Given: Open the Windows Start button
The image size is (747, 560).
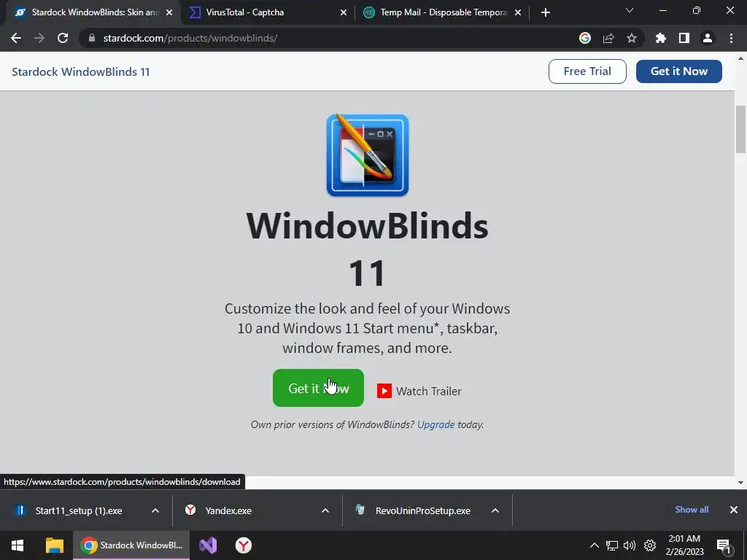Looking at the screenshot, I should (18, 545).
